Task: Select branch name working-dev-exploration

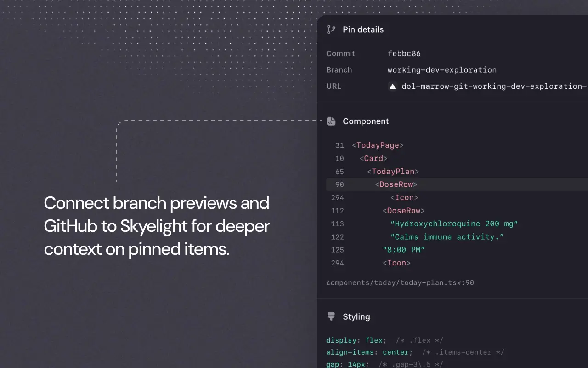Action: [442, 70]
